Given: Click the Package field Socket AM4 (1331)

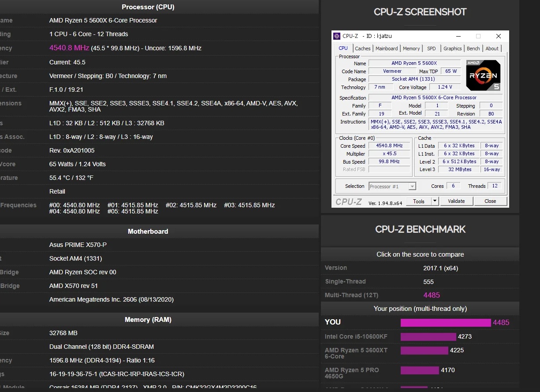Looking at the screenshot, I should [414, 79].
